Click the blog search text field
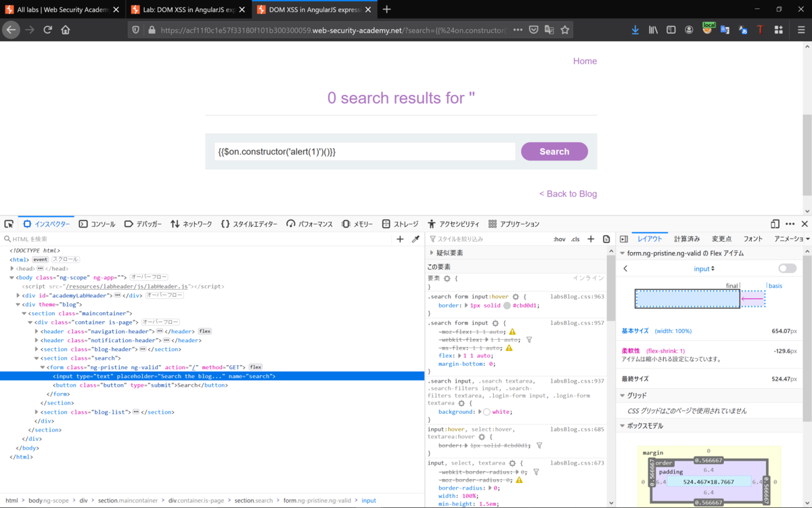The width and height of the screenshot is (812, 508). click(x=364, y=152)
